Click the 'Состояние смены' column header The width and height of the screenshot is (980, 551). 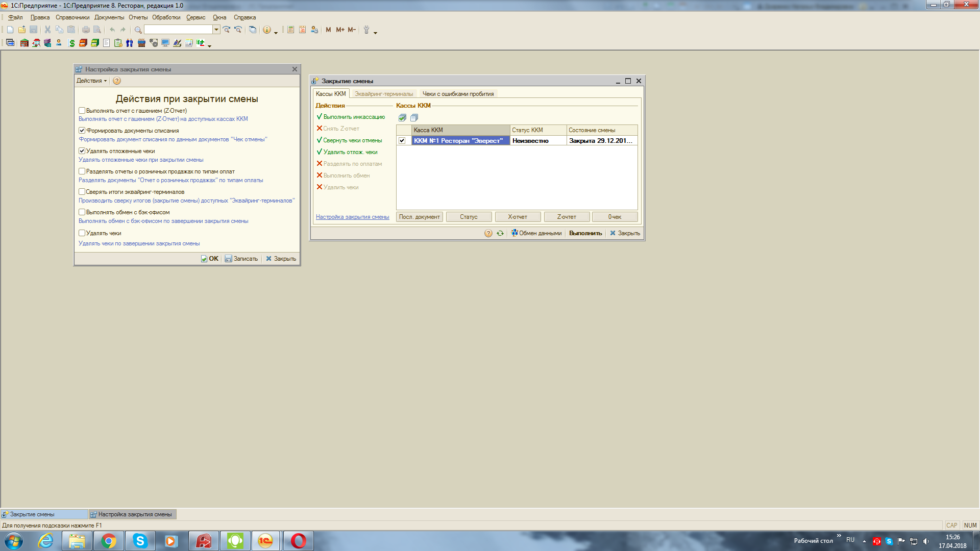[x=602, y=130]
